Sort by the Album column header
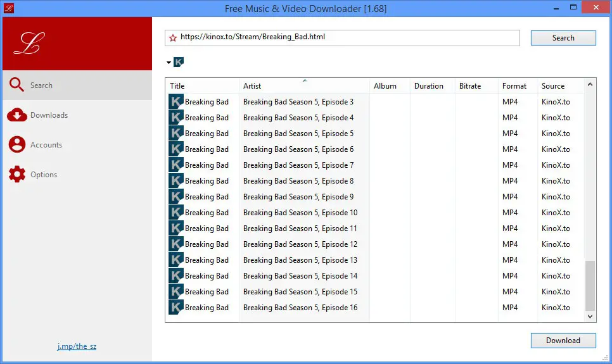Viewport: 612px width, 364px height. pyautogui.click(x=390, y=86)
